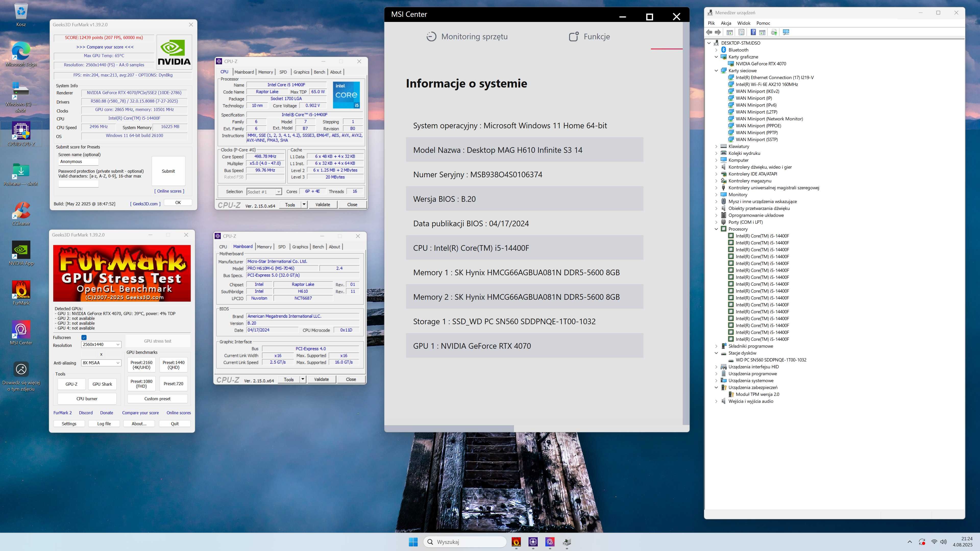Click the Forward arrow in Device Manager toolbar
Screen dimensions: 980x551
click(718, 32)
